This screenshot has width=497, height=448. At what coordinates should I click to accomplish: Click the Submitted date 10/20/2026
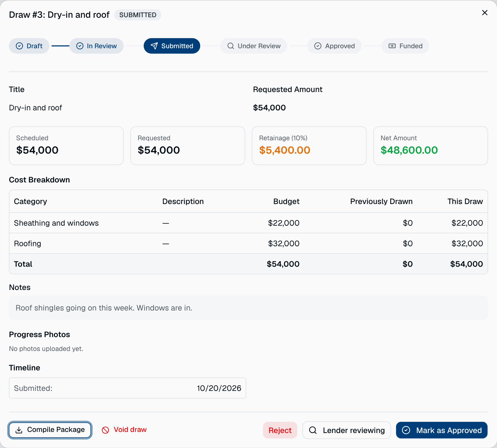pos(219,388)
